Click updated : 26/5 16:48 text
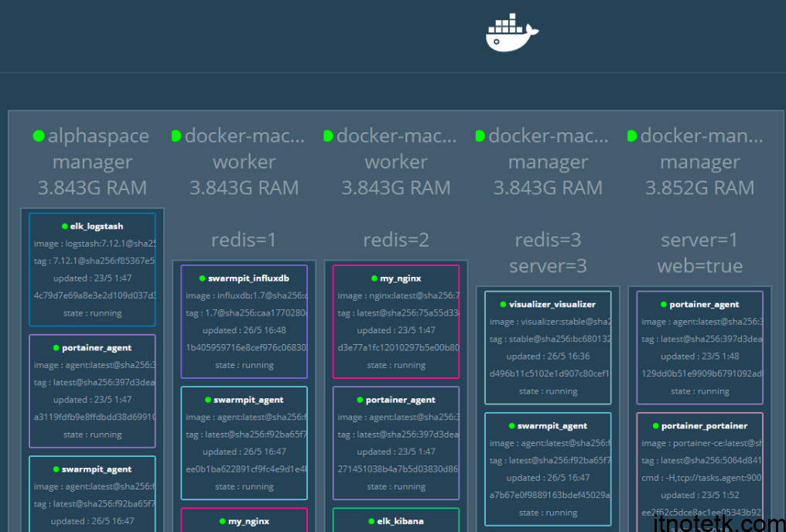The height and width of the screenshot is (532, 786). point(244,331)
